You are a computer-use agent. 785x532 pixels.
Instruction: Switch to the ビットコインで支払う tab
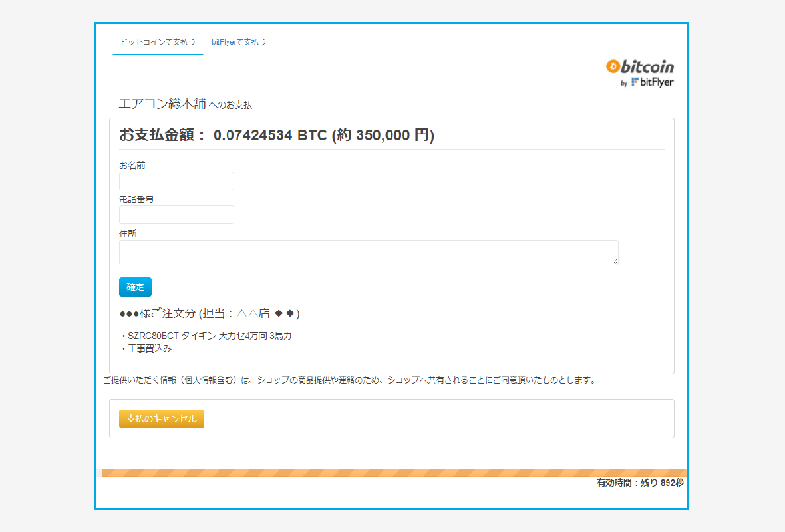click(158, 41)
